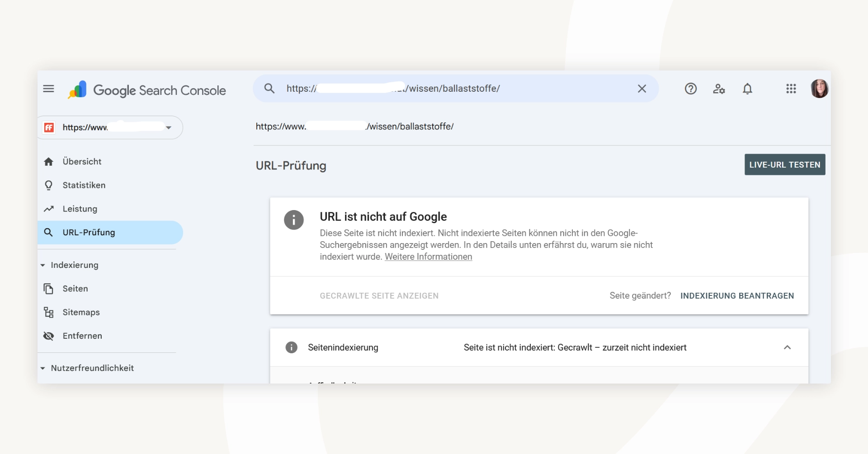The width and height of the screenshot is (868, 454).
Task: Click the info icon next to Seitenindexierung
Action: click(x=292, y=347)
